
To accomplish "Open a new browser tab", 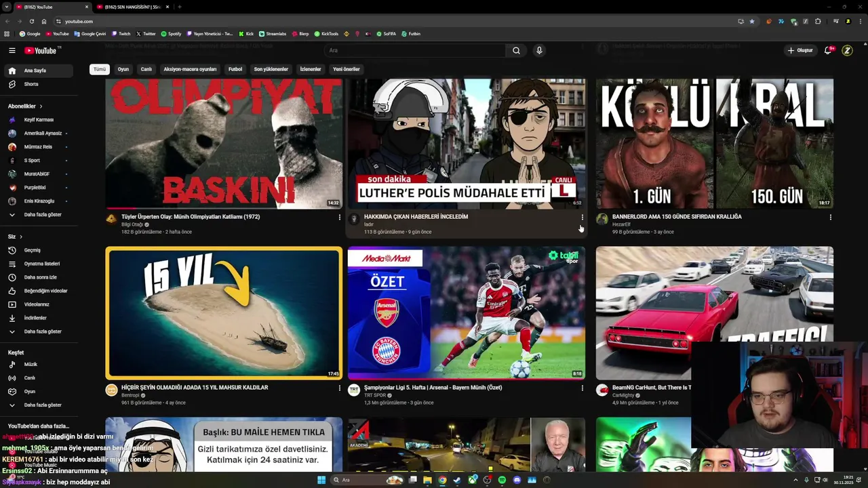I will point(179,7).
